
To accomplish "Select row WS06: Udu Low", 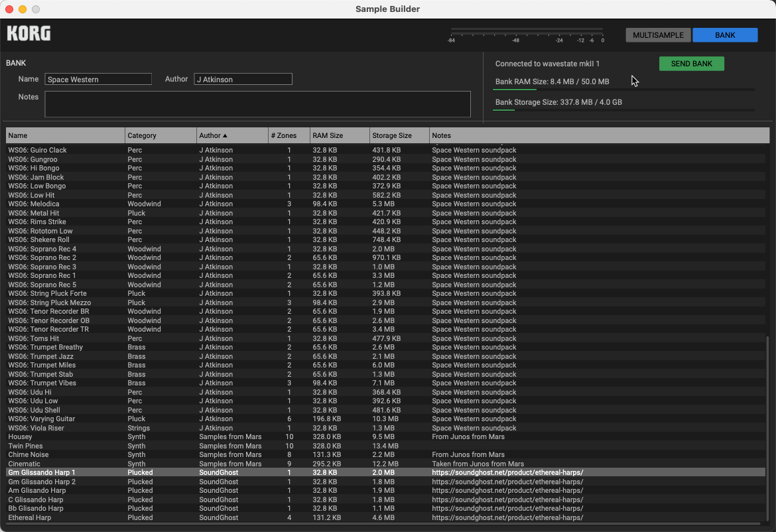I will click(x=385, y=401).
